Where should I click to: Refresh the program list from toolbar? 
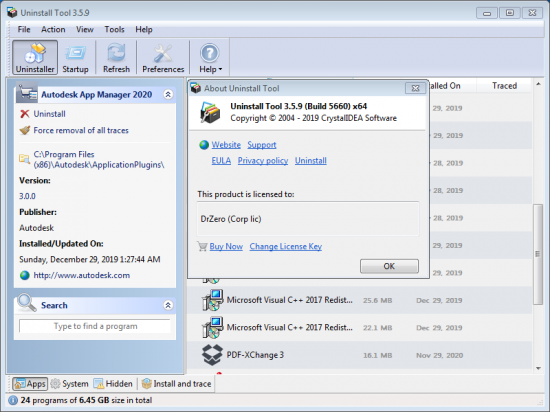pos(116,57)
